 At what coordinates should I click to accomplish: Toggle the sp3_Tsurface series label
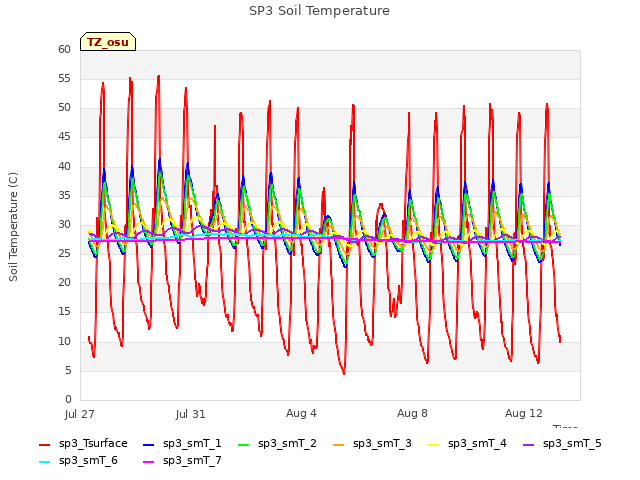(x=93, y=443)
